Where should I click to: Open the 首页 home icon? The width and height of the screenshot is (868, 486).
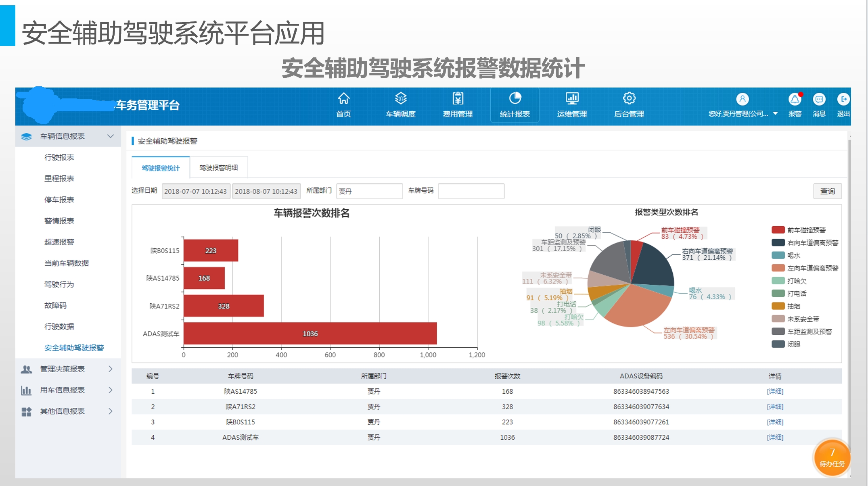[343, 98]
